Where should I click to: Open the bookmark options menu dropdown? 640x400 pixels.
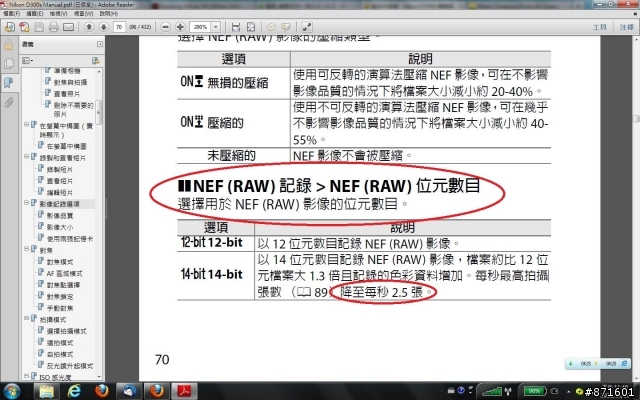click(27, 60)
